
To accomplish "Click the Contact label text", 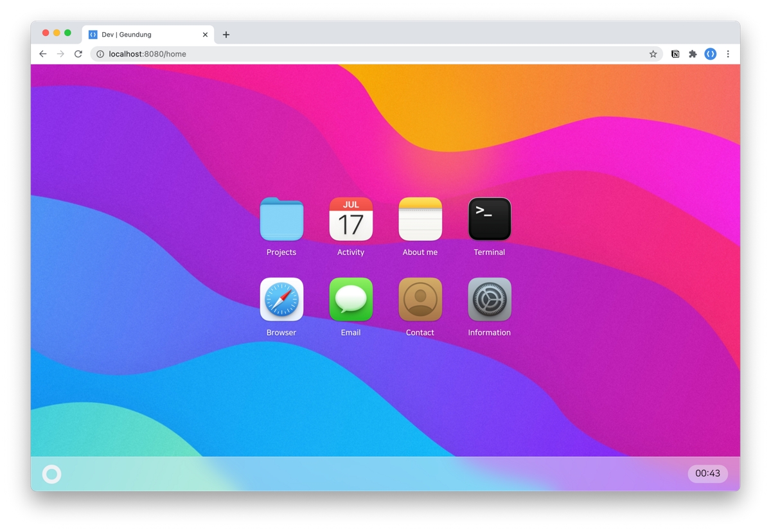I will click(x=420, y=333).
